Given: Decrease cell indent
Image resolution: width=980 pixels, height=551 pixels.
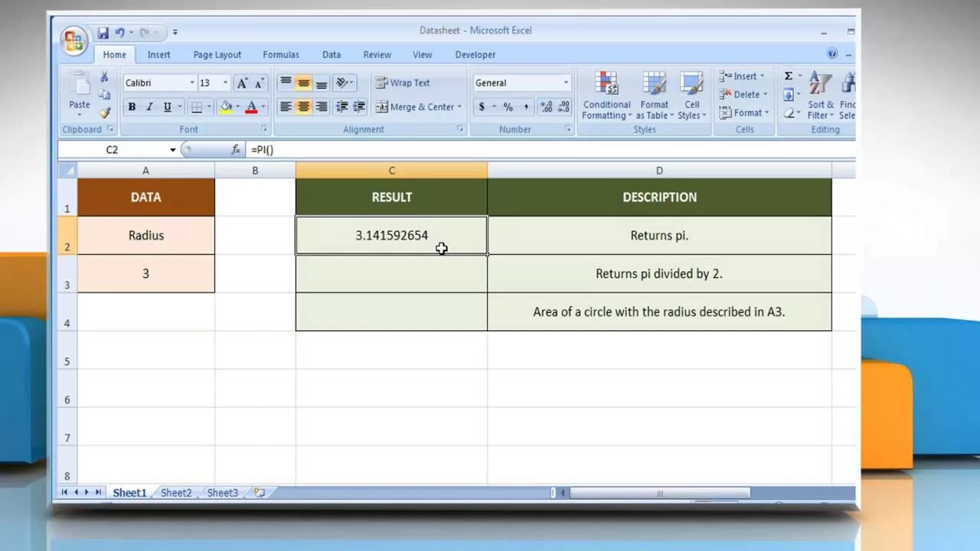Looking at the screenshot, I should tap(342, 107).
